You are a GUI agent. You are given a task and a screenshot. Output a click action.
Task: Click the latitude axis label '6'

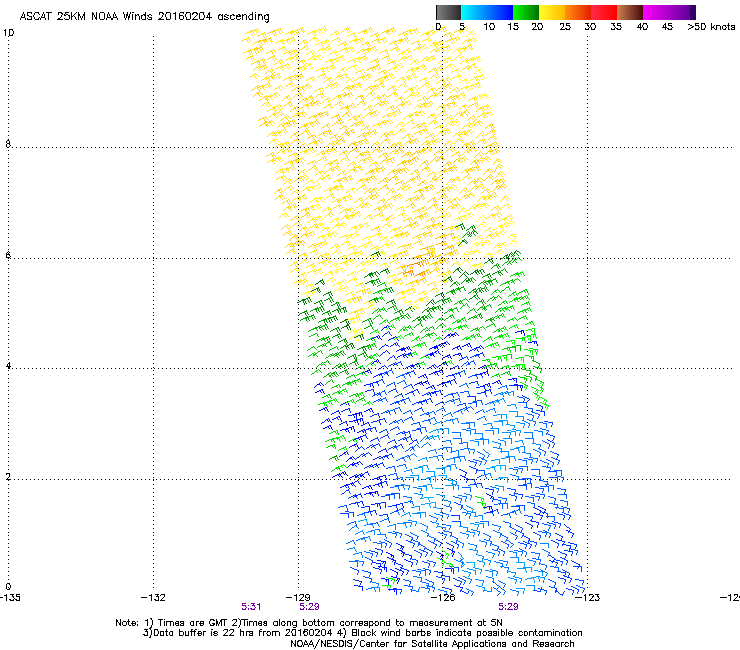8,255
